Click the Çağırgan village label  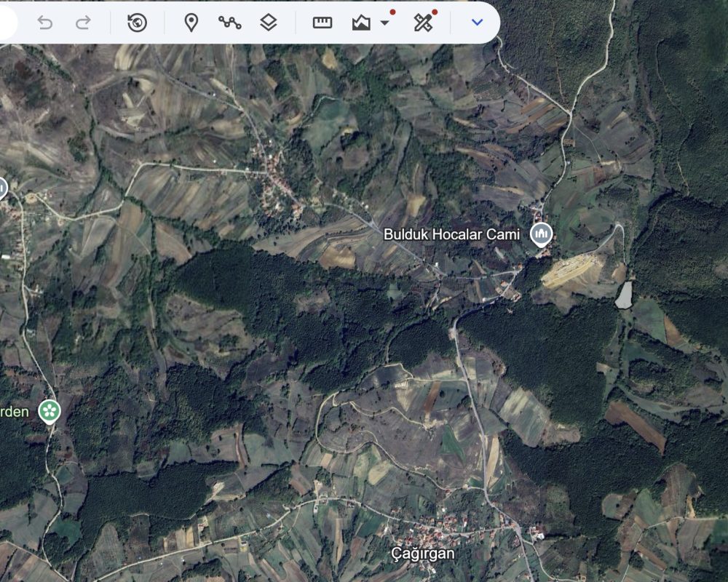coord(422,553)
